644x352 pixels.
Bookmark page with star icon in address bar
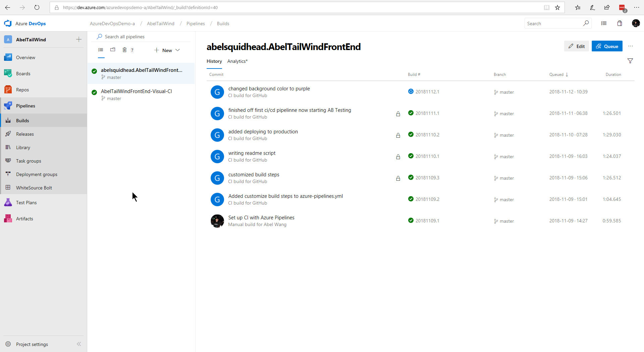[x=557, y=7]
